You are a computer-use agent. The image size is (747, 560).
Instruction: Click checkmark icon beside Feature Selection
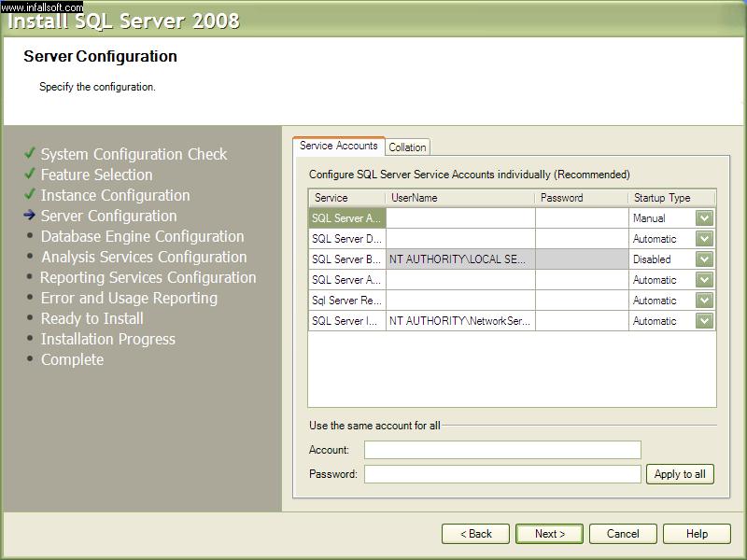(30, 174)
